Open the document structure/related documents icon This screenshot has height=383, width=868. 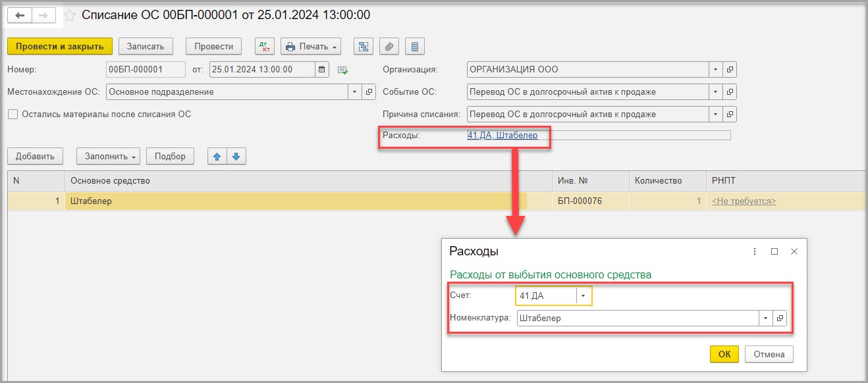(x=364, y=47)
